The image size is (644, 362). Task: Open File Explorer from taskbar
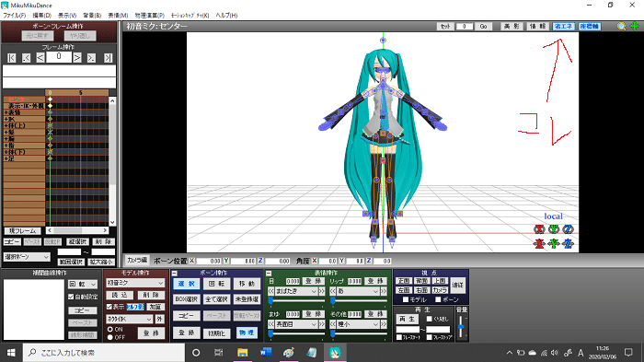[x=242, y=353]
